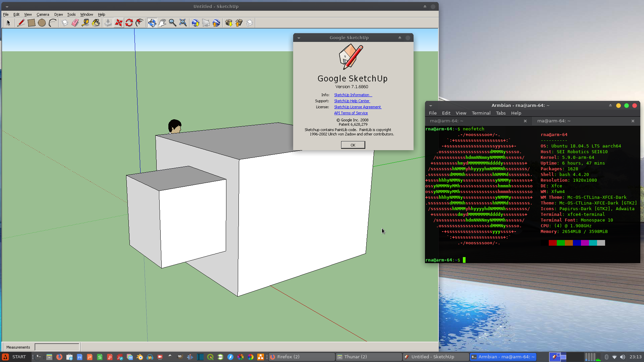The height and width of the screenshot is (362, 644).
Task: Click OK in the Google SketchUp dialog
Action: point(353,145)
